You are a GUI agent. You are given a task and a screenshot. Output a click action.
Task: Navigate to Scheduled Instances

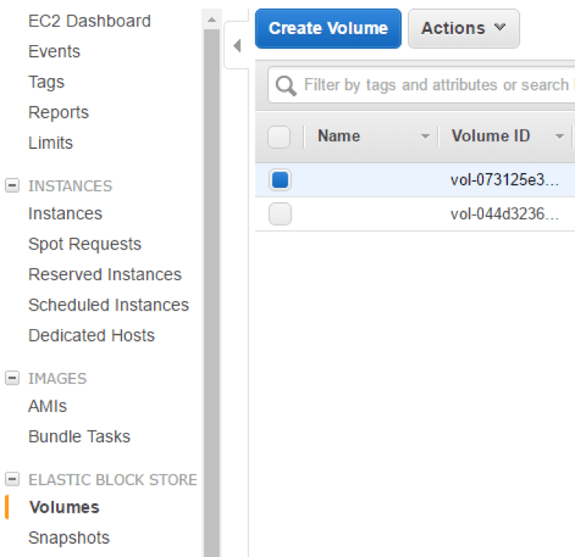tap(109, 305)
